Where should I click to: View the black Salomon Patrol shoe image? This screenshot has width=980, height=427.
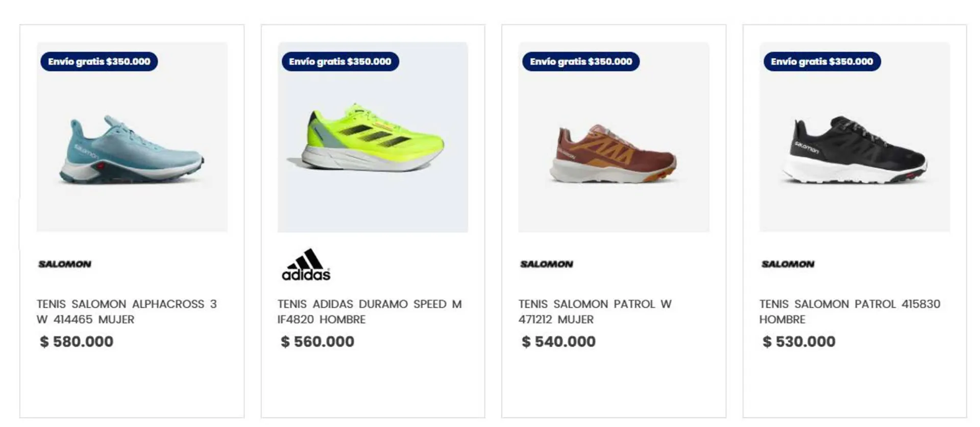pyautogui.click(x=855, y=151)
